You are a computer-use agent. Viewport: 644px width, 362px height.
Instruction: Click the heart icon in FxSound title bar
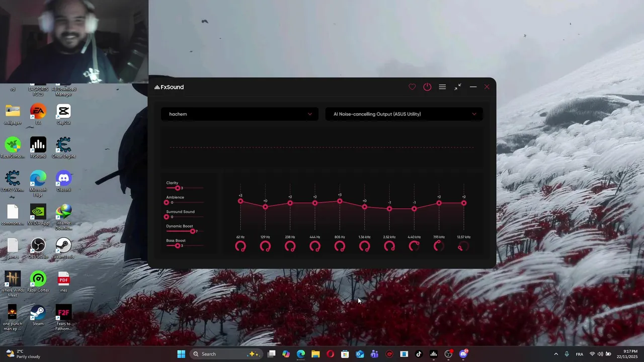click(412, 87)
